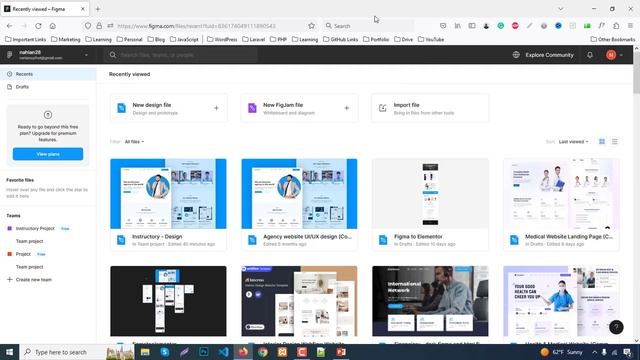Viewport: 640px width, 360px height.
Task: Open the WordPress bookmark folder
Action: (222, 39)
